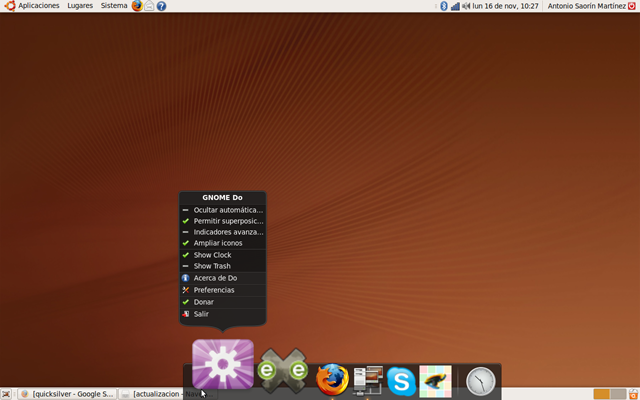640x400 pixels.
Task: Choose 'Acerca de Do' menu entry
Action: coord(216,278)
